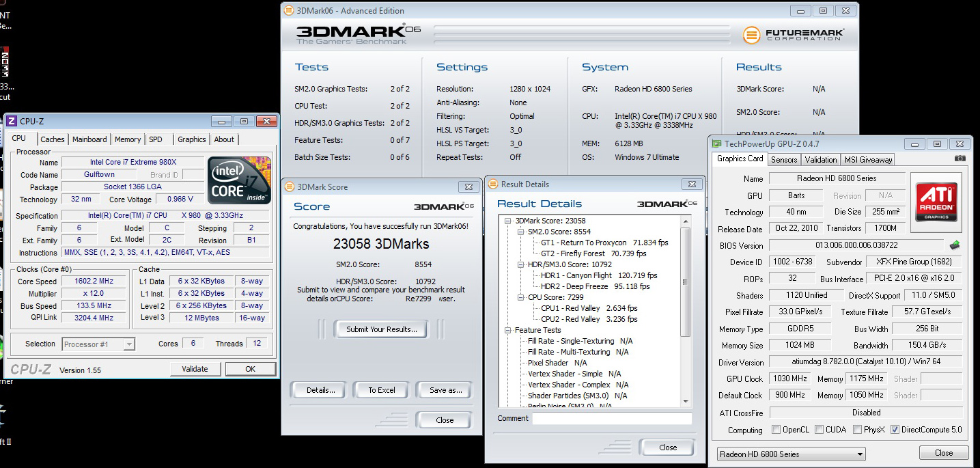
Task: Click the Comment input field
Action: (x=612, y=419)
